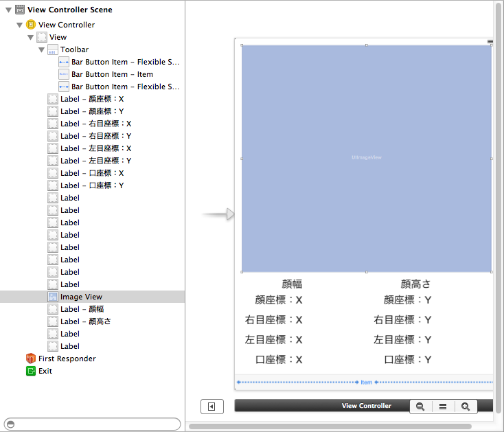The image size is (504, 432).
Task: Collapse the View node's disclosure triangle
Action: coord(30,37)
